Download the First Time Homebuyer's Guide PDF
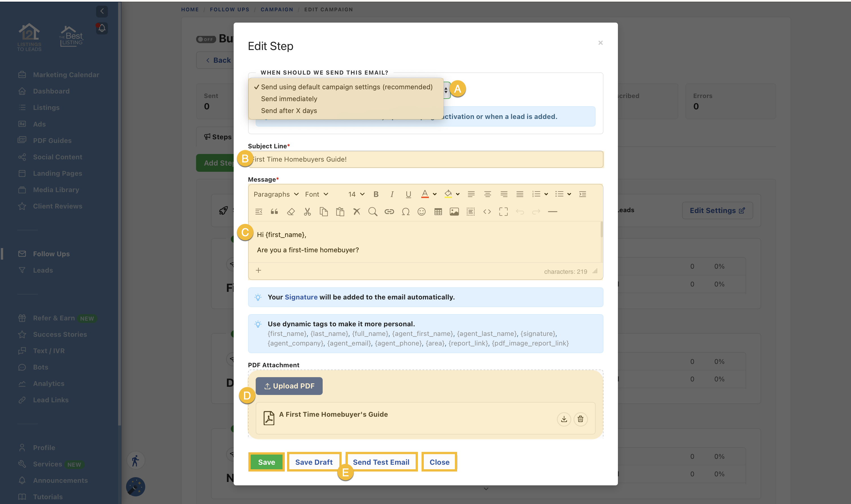This screenshot has height=504, width=851. [x=564, y=419]
